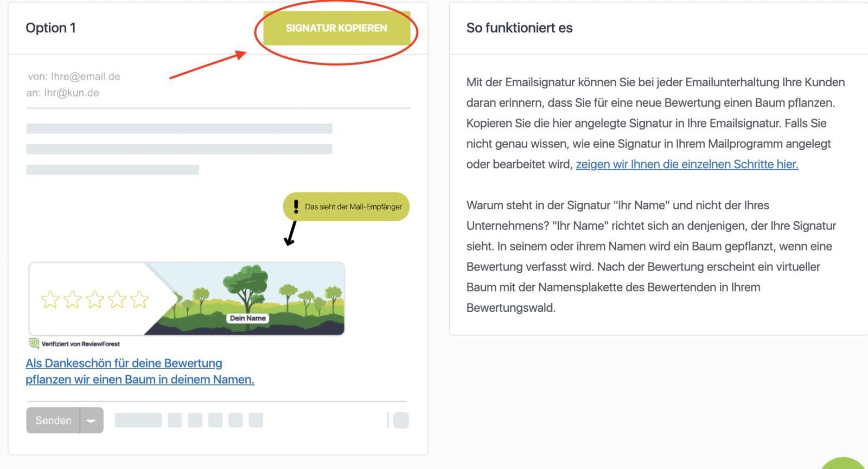Click the 'So funktioniert es' heading
The image size is (868, 469).
click(519, 28)
